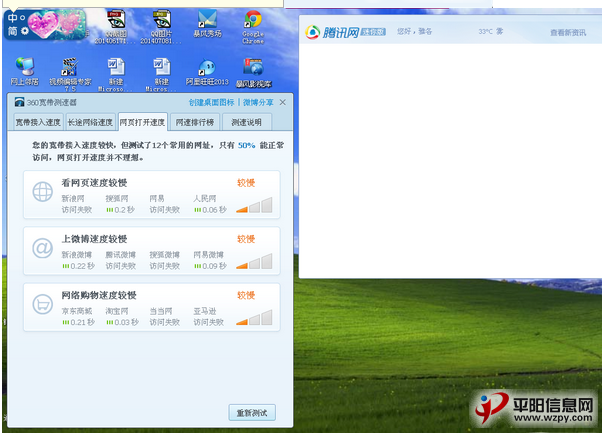
Task: Open the second 新建 Microsoft Word document next to 阿里旺旺
Action: point(161,74)
